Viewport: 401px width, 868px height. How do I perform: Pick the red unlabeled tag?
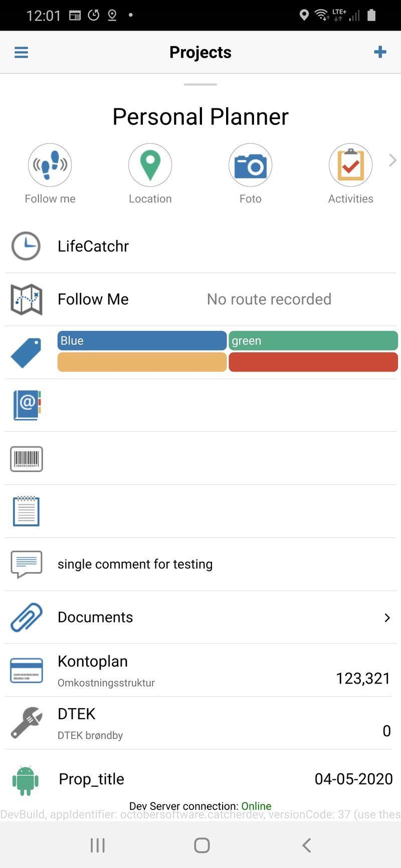coord(313,362)
